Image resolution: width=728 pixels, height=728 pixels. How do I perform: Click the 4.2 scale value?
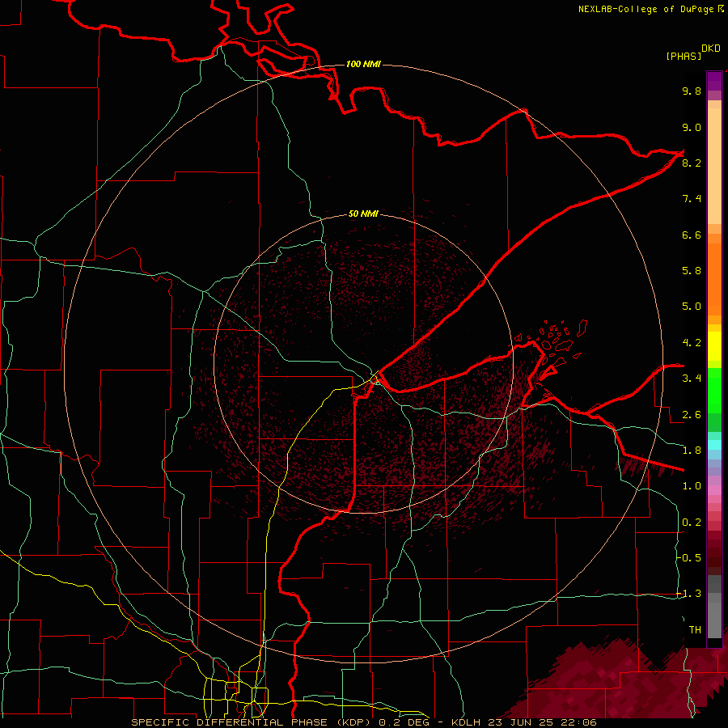point(692,343)
